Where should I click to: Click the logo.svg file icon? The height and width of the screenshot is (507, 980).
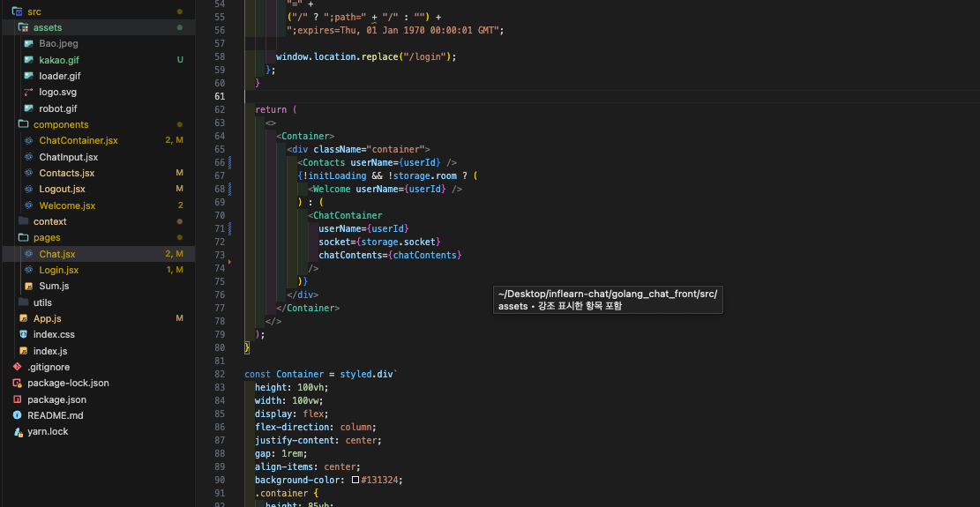(28, 92)
